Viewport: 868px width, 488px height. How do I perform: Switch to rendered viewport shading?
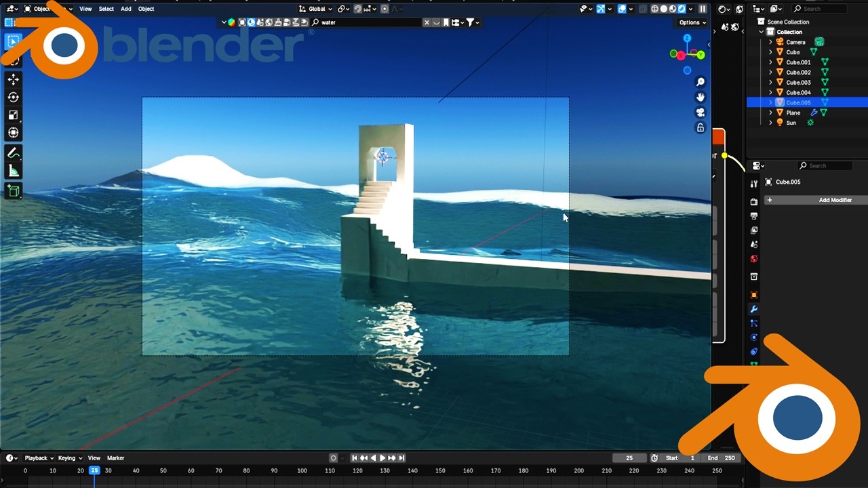pyautogui.click(x=682, y=9)
